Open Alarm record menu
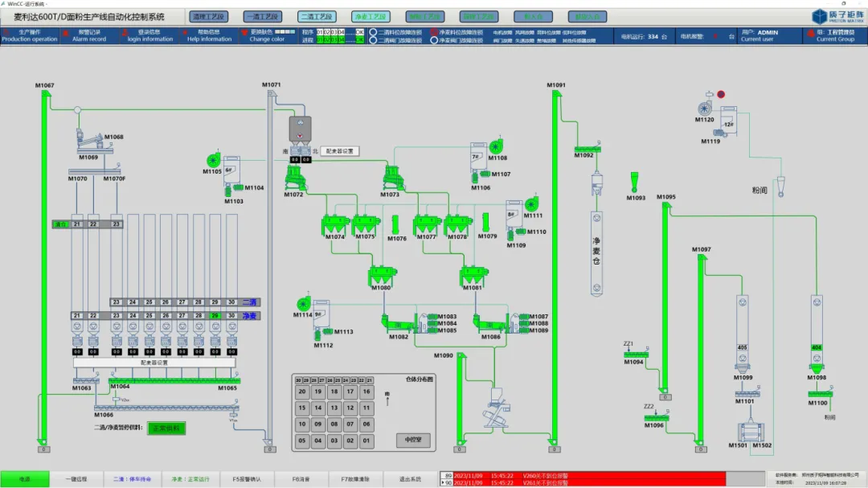Image resolution: width=868 pixels, height=488 pixels. (x=88, y=36)
